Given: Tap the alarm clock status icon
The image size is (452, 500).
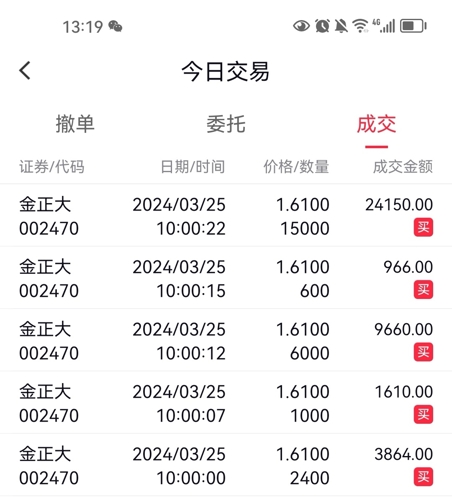Looking at the screenshot, I should [322, 26].
